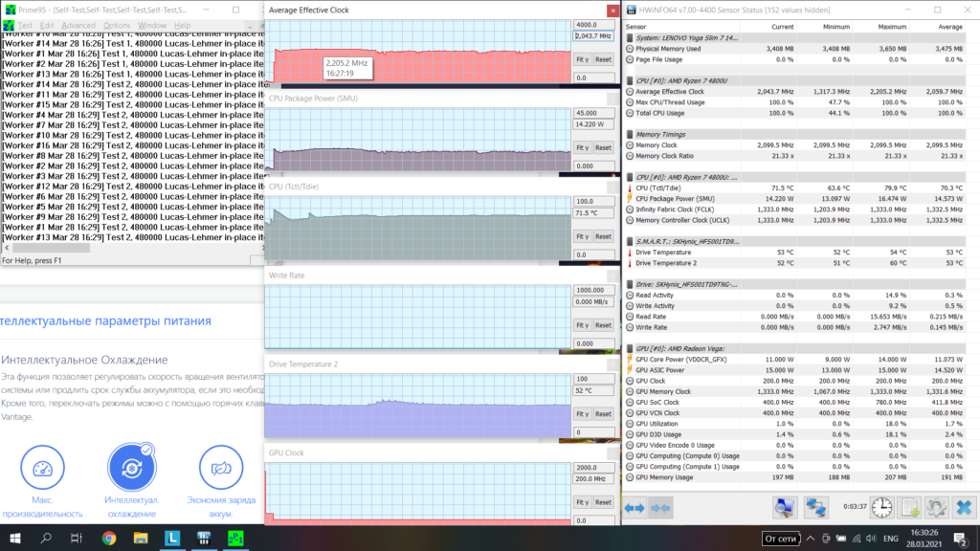Viewport: 980px width, 551px height.
Task: Show hidden tray icons chevron
Action: (x=810, y=539)
